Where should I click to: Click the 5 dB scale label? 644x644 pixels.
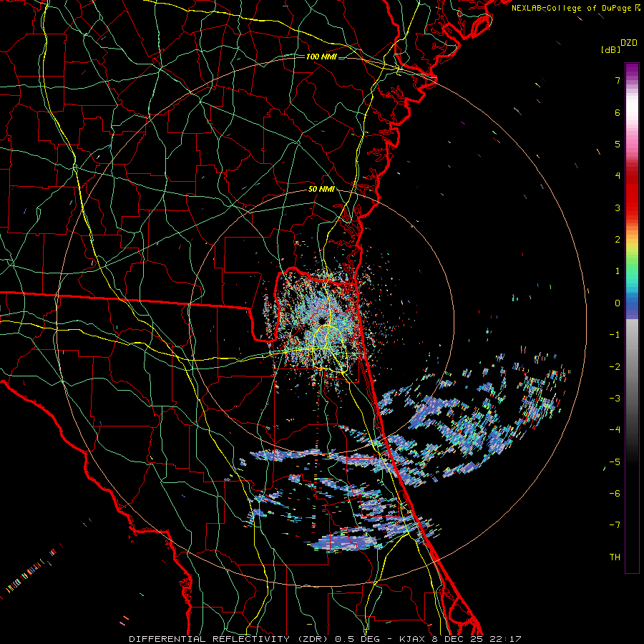(x=618, y=144)
